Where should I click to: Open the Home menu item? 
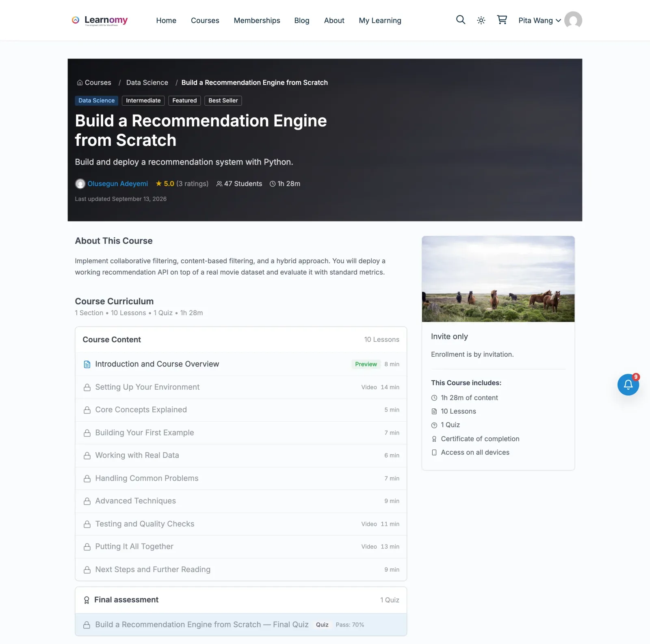(166, 20)
